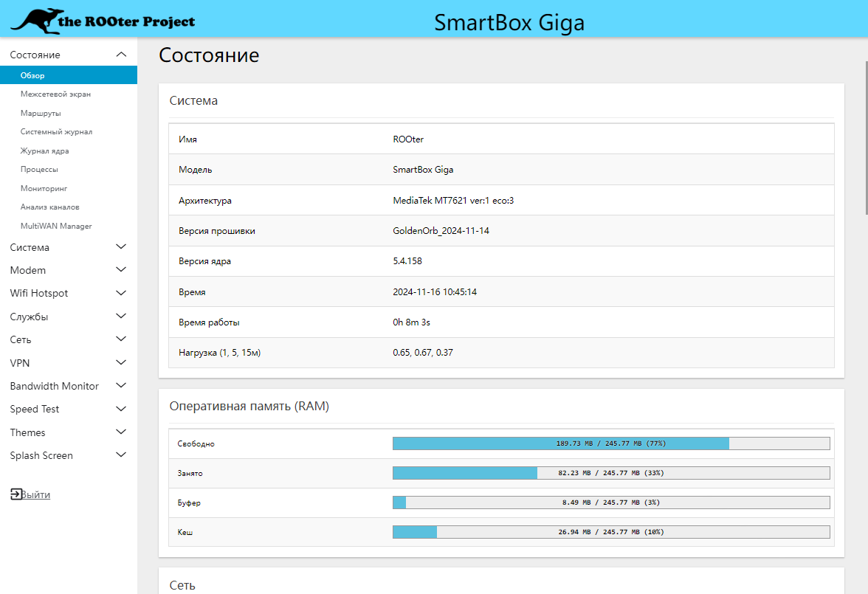This screenshot has width=868, height=594.
Task: Click the Splash Screen sidebar label
Action: coord(41,455)
